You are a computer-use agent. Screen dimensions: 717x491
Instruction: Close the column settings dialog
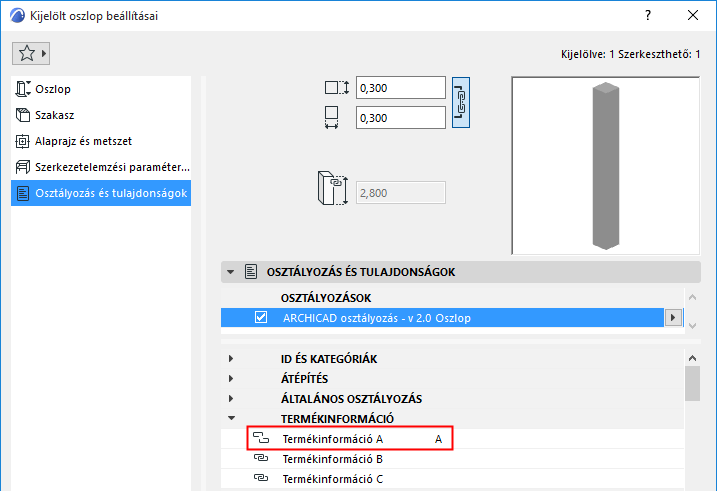click(693, 16)
